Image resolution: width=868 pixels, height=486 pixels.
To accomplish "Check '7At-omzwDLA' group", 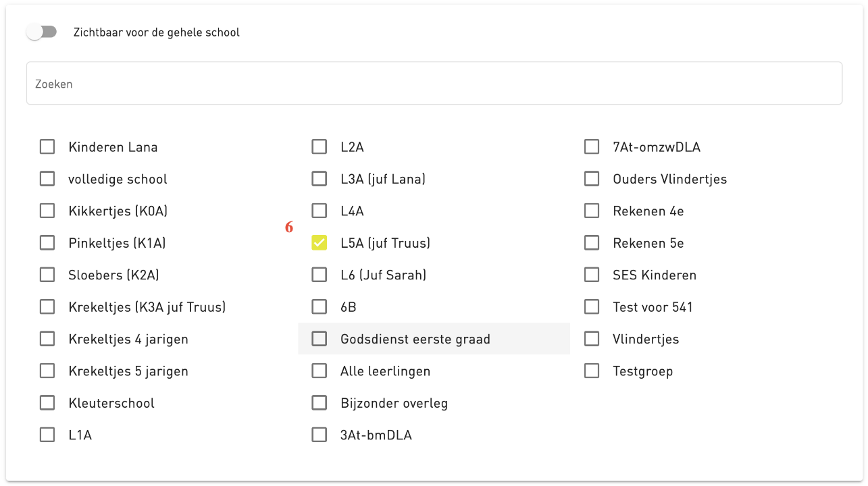I will tap(592, 146).
